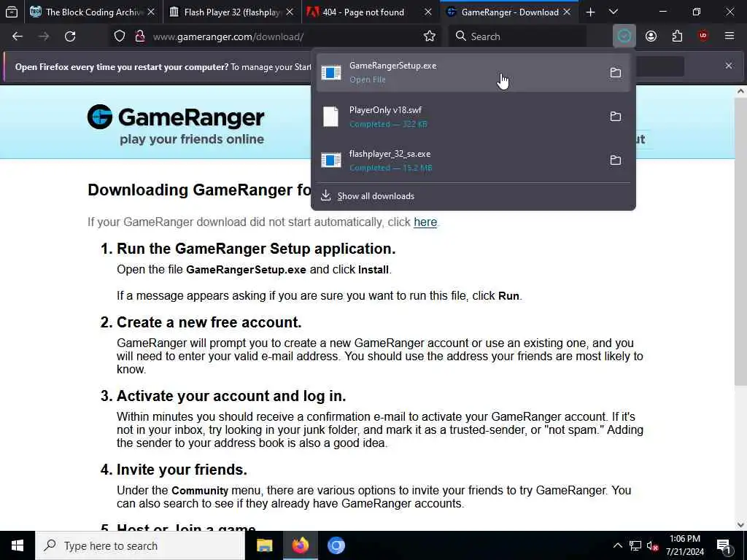The image size is (747, 560).
Task: Switch to the Flash Player 32 tab
Action: (x=233, y=12)
